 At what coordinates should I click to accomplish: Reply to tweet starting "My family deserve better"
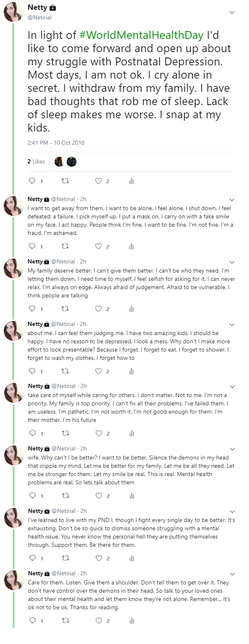[x=31, y=309]
